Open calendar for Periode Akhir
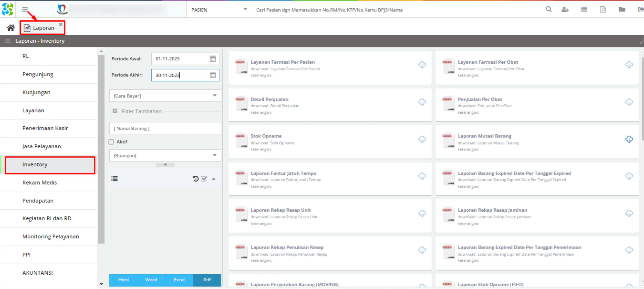644x289 pixels. tap(213, 75)
